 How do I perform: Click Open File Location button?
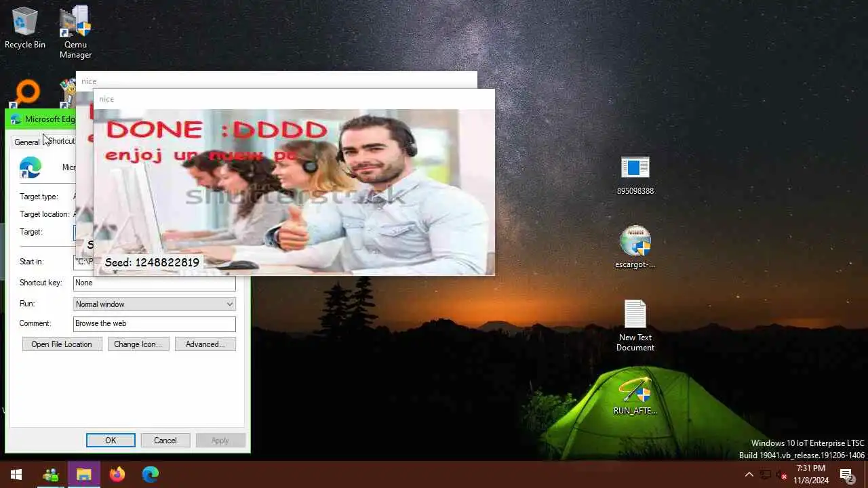coord(62,344)
